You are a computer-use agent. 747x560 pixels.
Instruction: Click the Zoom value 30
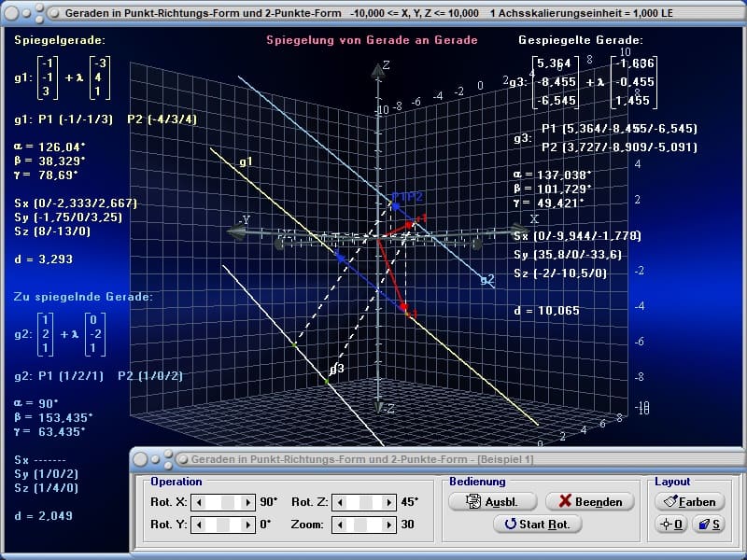coord(407,525)
